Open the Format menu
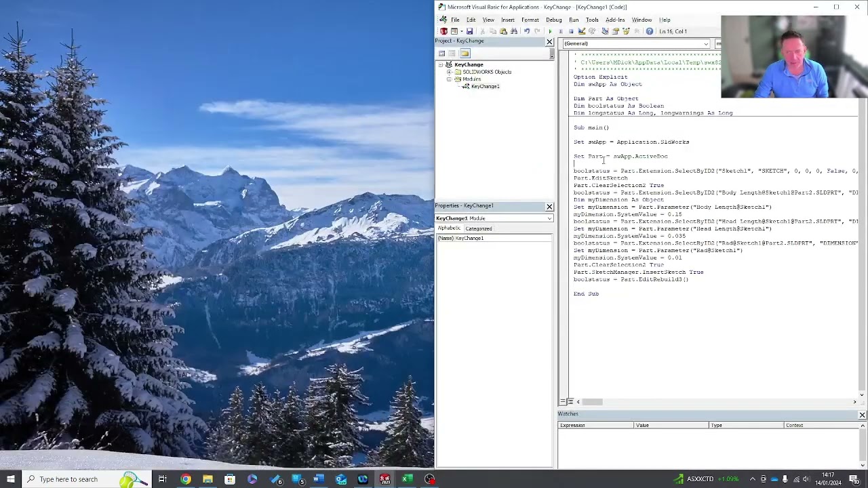Screen dimensions: 868x488 click(530, 20)
